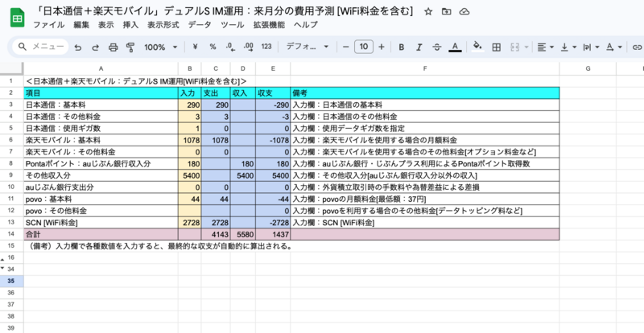Open horizontal align dropdown
The height and width of the screenshot is (333, 644).
coord(546,47)
